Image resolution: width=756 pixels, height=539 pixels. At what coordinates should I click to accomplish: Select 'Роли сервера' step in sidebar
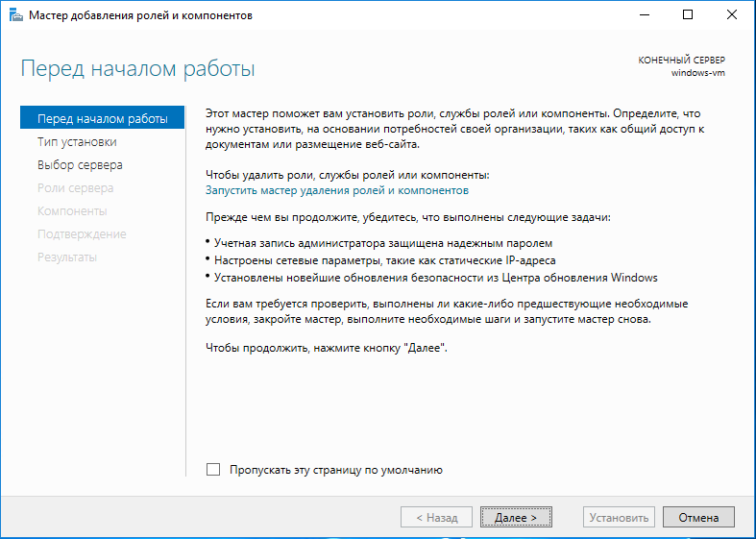(76, 188)
